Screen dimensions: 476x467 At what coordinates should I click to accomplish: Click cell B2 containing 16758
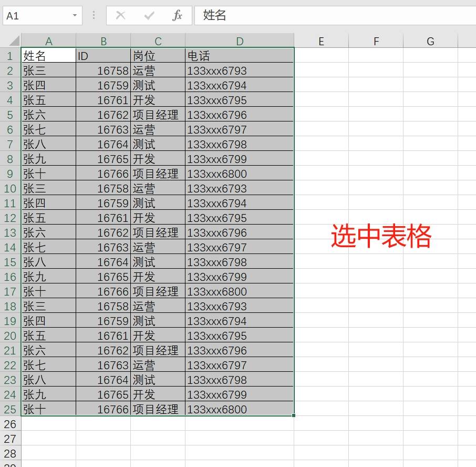click(104, 70)
